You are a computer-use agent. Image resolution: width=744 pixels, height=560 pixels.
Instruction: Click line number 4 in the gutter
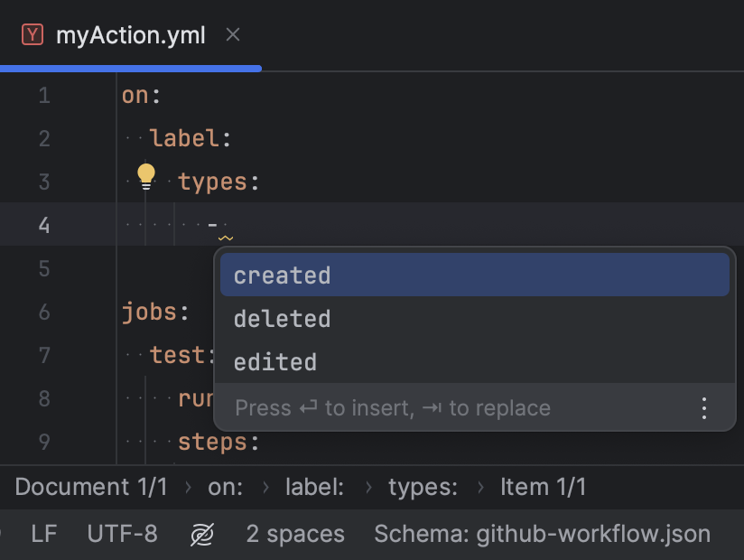click(44, 225)
